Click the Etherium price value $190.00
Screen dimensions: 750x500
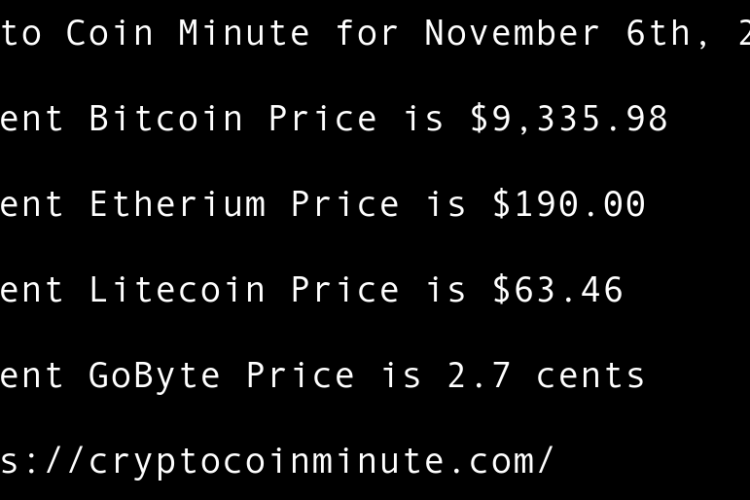[x=568, y=205]
